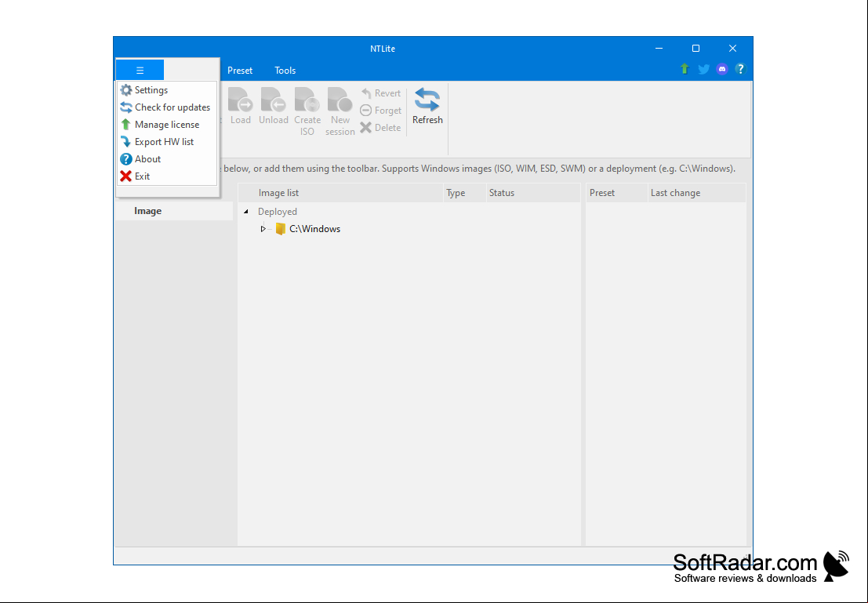The width and height of the screenshot is (868, 603).
Task: Click the red X Exit icon
Action: pos(126,176)
